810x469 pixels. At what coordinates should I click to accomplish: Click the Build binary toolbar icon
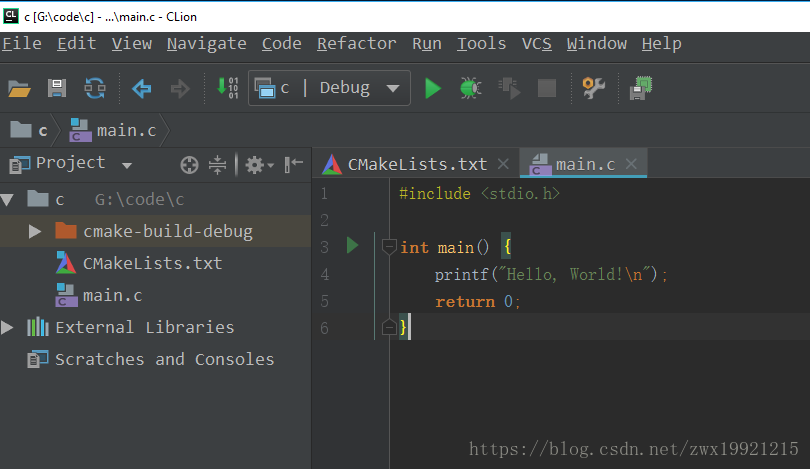[227, 88]
